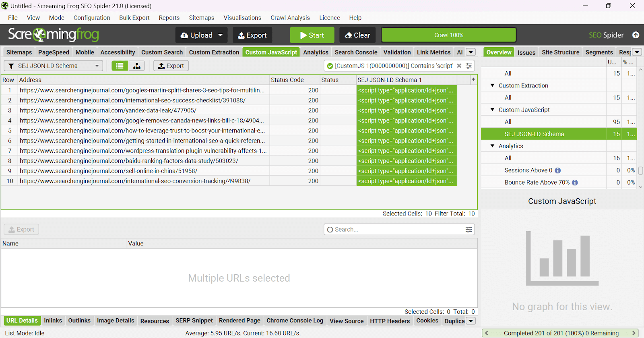Collapse the Custom Extraction tree section
644x338 pixels.
[x=492, y=85]
